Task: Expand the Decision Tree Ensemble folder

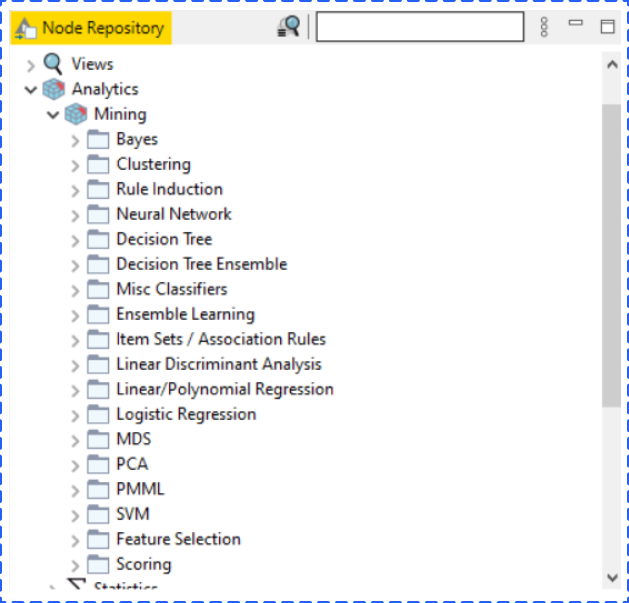Action: click(x=75, y=266)
